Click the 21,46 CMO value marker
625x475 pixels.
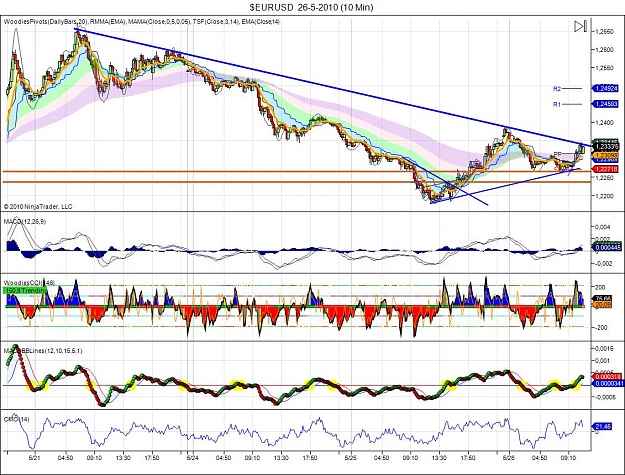pyautogui.click(x=603, y=426)
